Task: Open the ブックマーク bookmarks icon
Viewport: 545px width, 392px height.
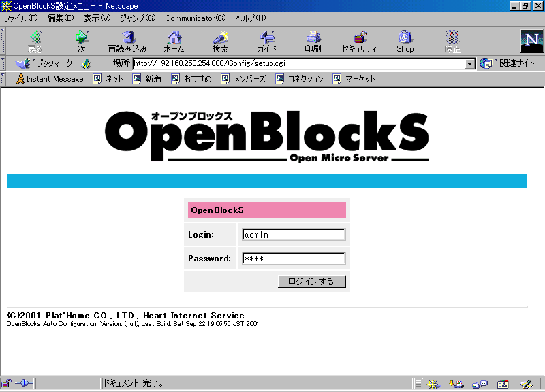Action: 44,63
